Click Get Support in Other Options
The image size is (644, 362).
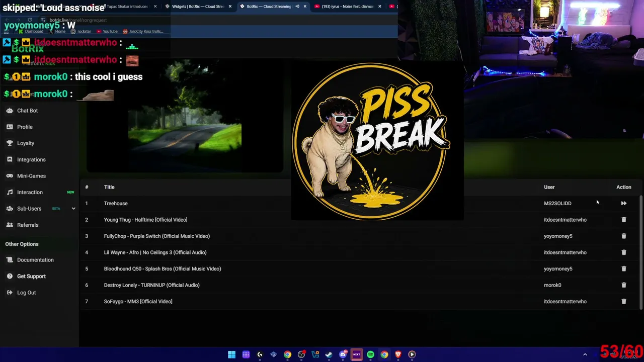31,276
